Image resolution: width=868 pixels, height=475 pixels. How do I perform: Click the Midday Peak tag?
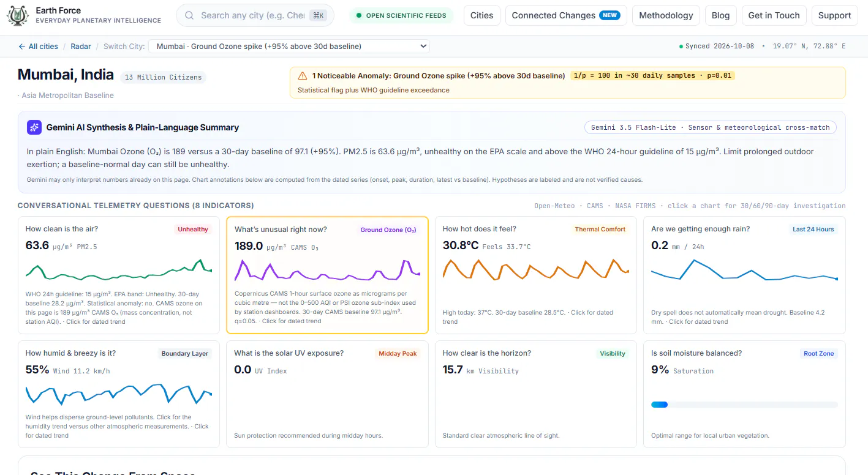(398, 354)
